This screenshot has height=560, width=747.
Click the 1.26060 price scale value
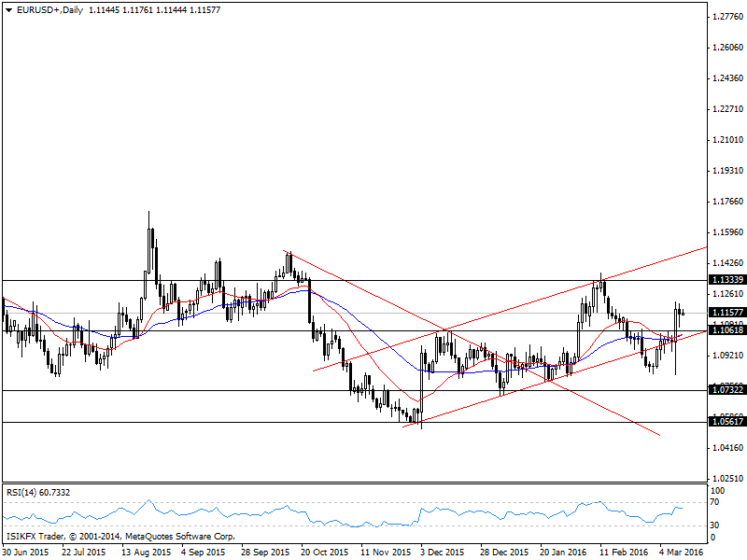pos(727,48)
